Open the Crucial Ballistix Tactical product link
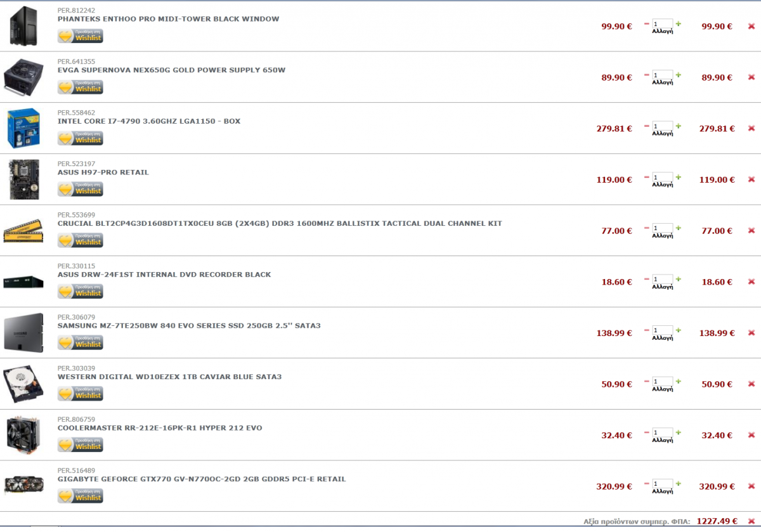 pyautogui.click(x=280, y=223)
